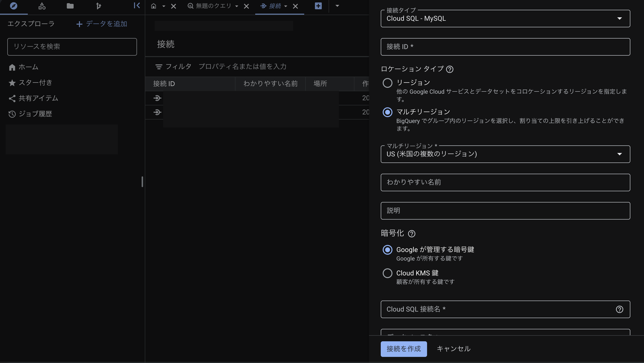Focus the 説明 input field
The height and width of the screenshot is (363, 644).
[505, 211]
